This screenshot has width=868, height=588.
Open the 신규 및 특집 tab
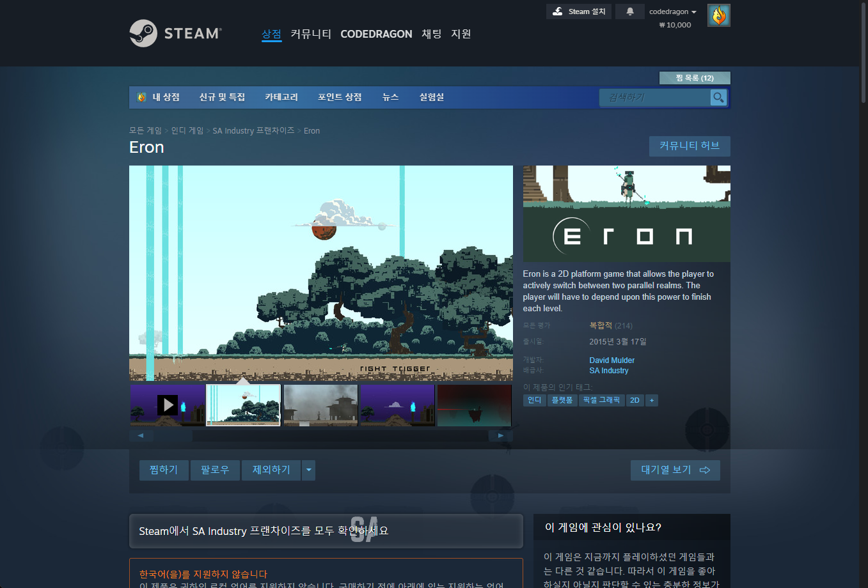point(222,97)
